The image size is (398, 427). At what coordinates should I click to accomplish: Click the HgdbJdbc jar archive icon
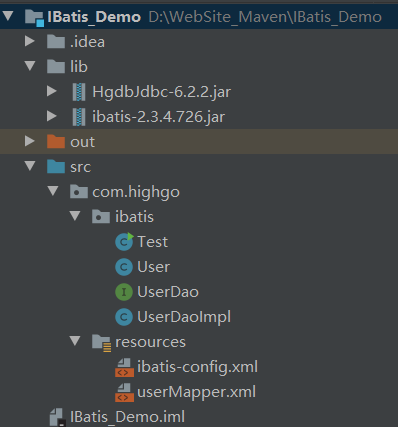point(79,92)
